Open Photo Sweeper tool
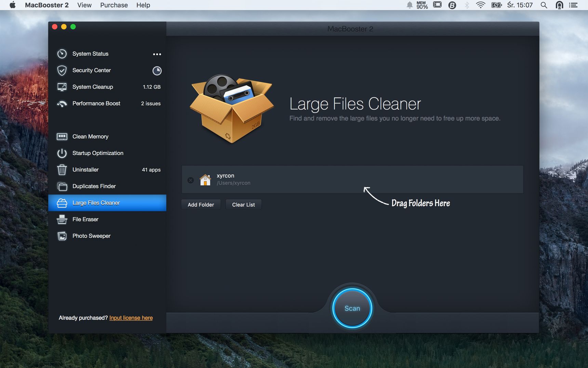Image resolution: width=588 pixels, height=368 pixels. point(107,236)
